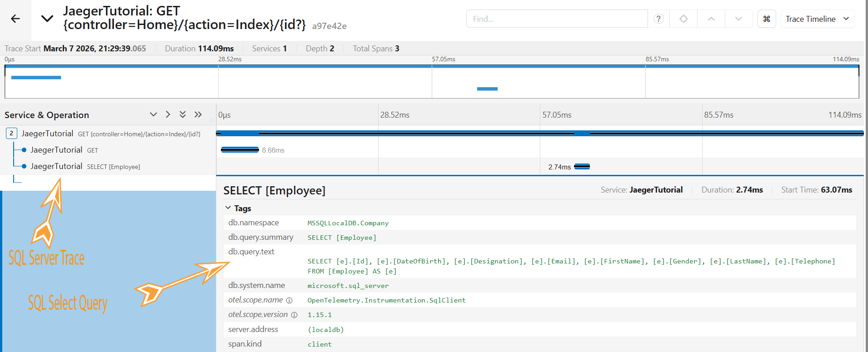Click the span Duration 2.74ms detail label

pos(732,190)
